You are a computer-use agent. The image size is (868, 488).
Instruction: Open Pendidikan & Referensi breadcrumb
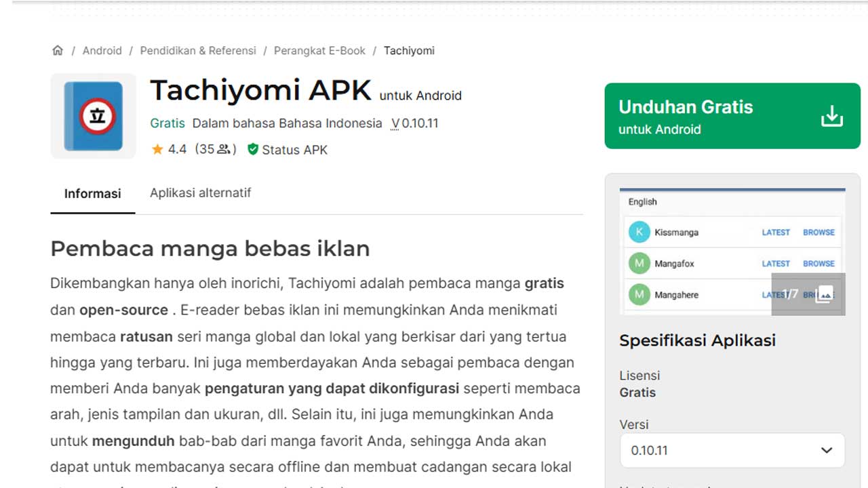pos(198,51)
